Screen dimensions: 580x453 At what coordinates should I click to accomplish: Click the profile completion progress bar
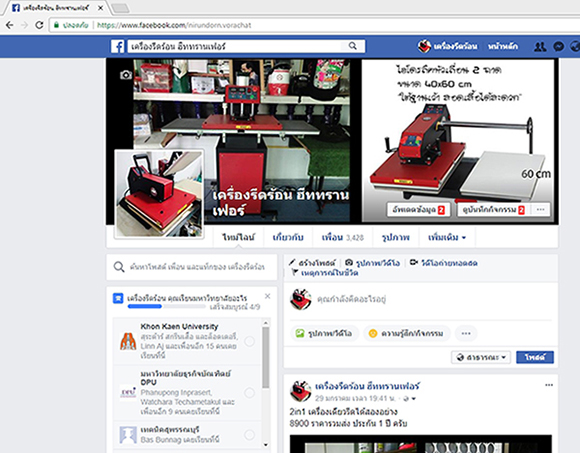[166, 307]
